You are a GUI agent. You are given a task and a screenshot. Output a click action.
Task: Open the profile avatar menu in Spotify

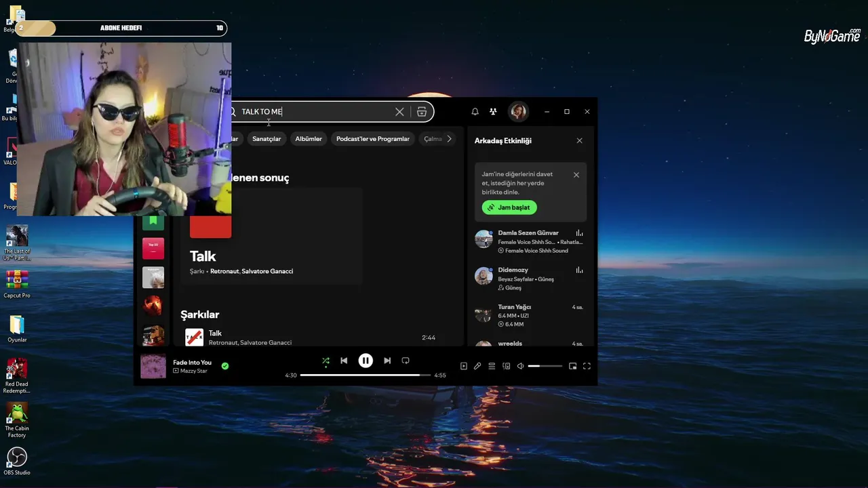518,112
